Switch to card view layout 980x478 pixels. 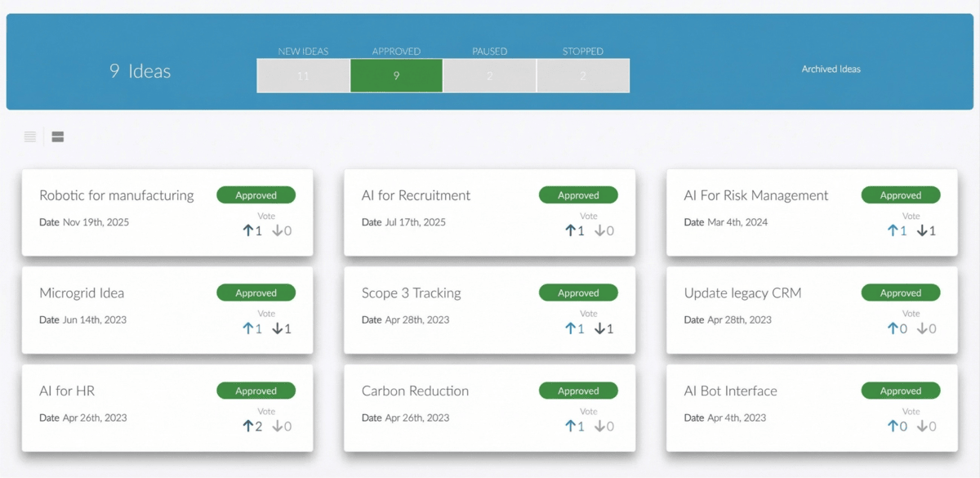[57, 136]
